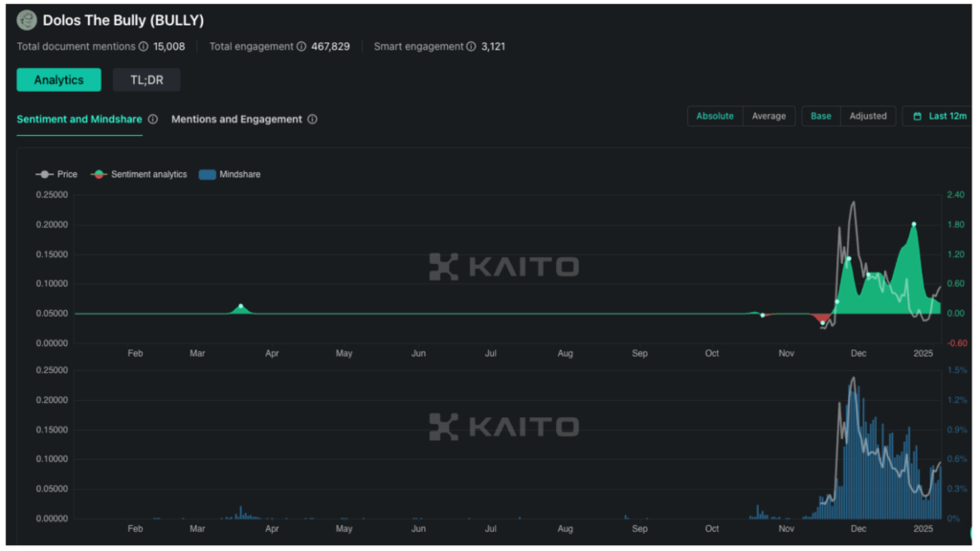The width and height of the screenshot is (980, 551).
Task: Open info icon beside Total document mentions
Action: click(x=144, y=46)
